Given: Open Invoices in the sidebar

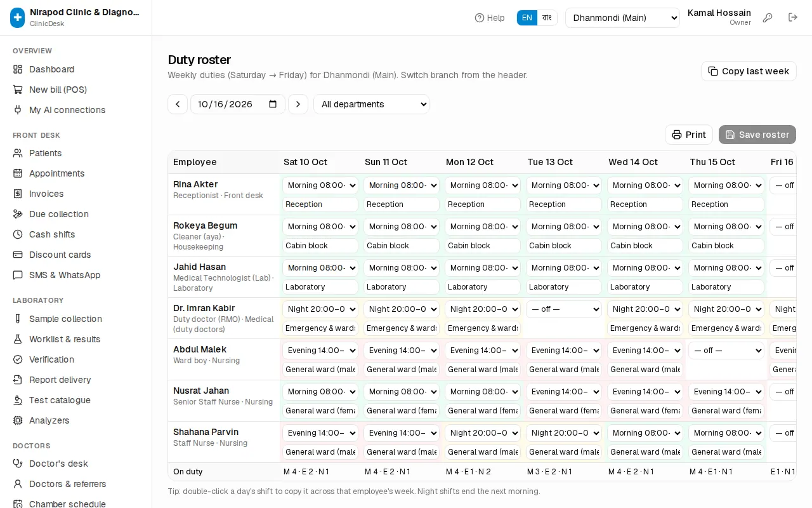Looking at the screenshot, I should click(x=76, y=194).
